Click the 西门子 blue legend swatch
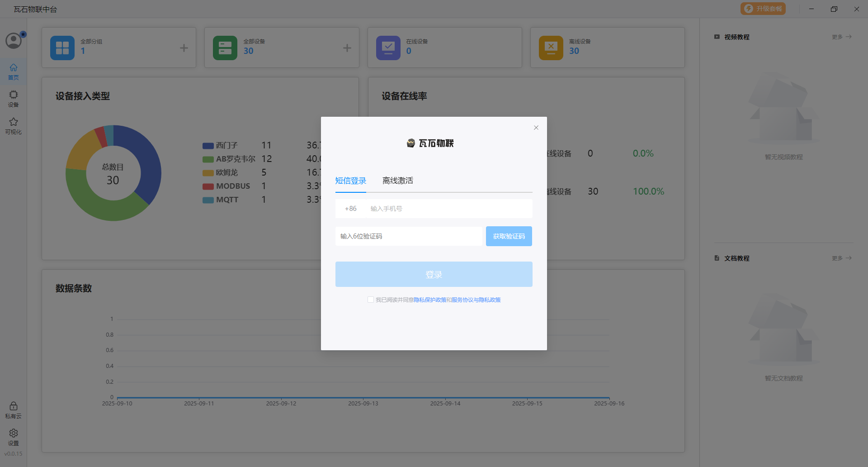 point(208,146)
